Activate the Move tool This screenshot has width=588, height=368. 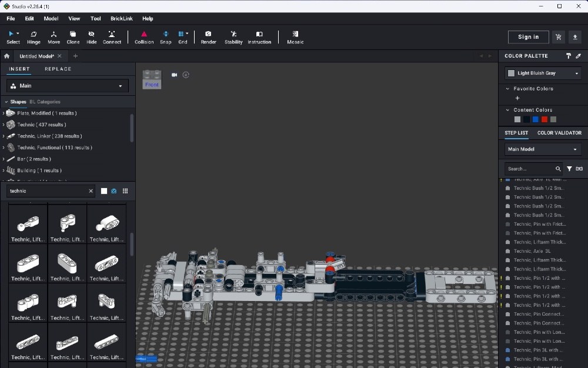(54, 38)
